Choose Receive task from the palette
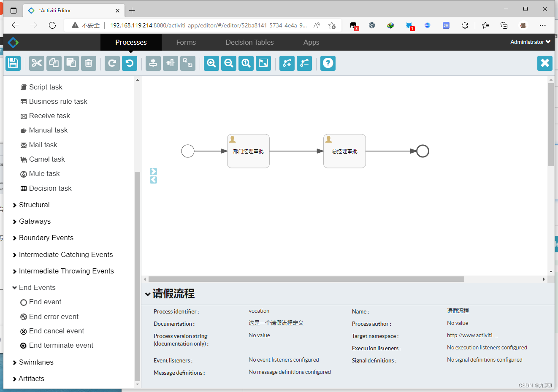The image size is (558, 392). (x=45, y=116)
